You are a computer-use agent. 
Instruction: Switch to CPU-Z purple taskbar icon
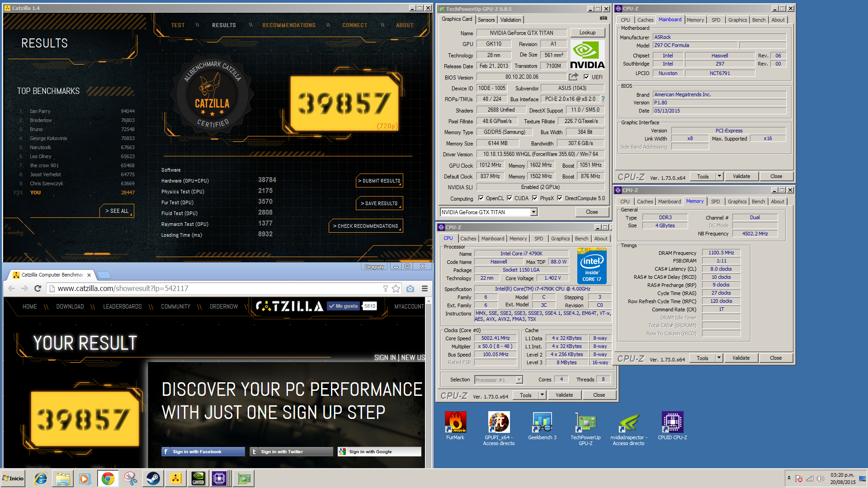220,479
